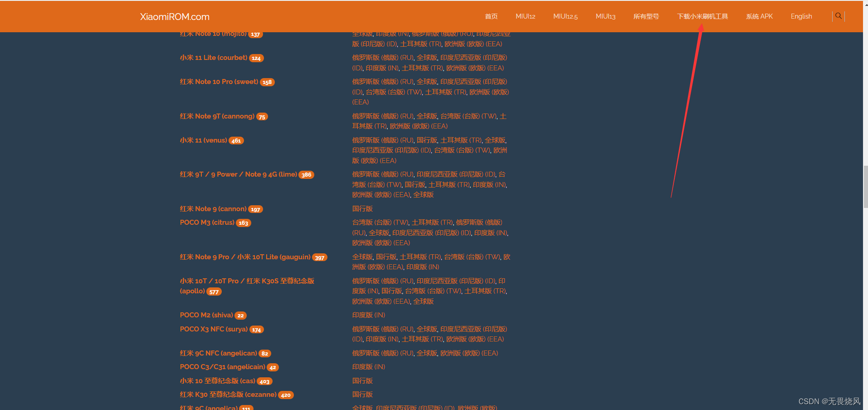Screen dimensions: 868x410
Task: Click the page's vertical scrollbar thumb
Action: (x=865, y=187)
